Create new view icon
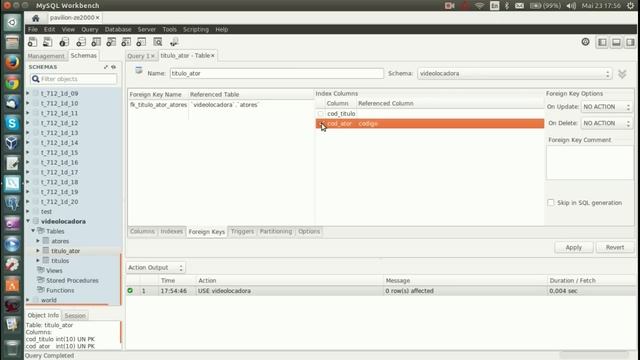 111,42
